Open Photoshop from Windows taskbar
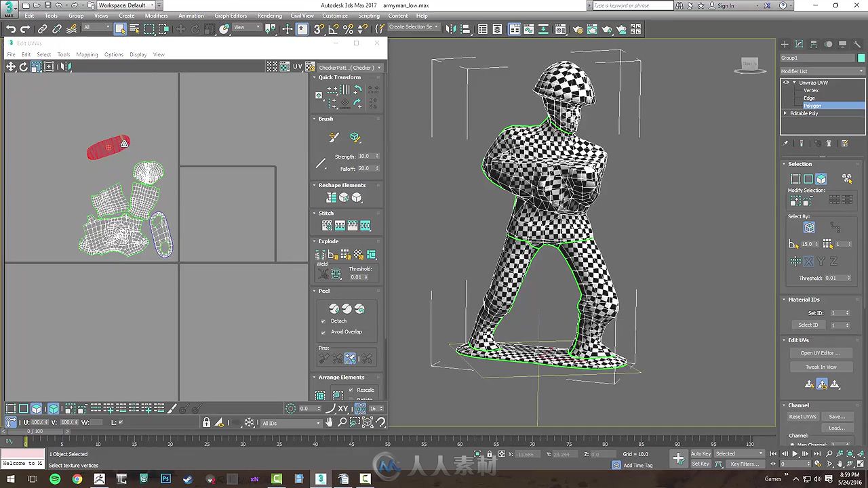868x488 pixels. (165, 479)
